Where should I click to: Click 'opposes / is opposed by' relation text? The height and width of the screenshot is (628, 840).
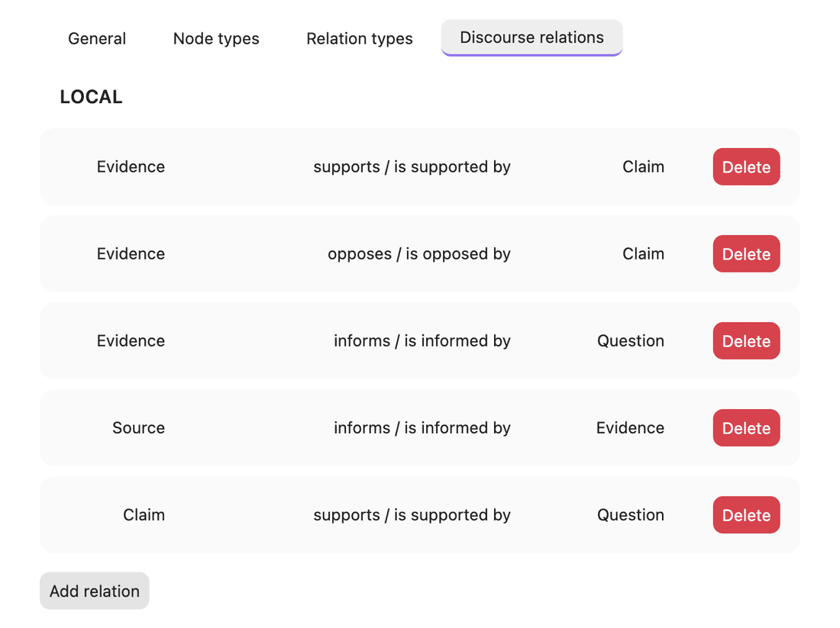coord(419,254)
